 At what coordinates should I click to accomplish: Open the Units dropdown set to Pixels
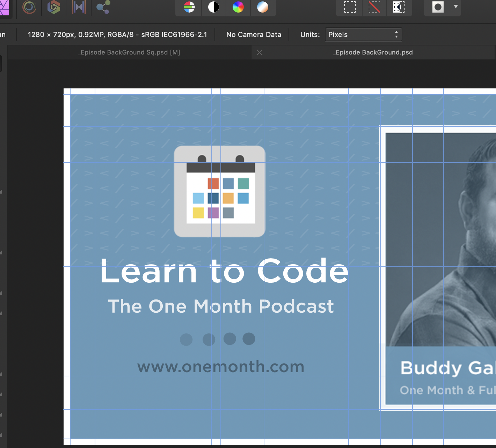(x=363, y=35)
